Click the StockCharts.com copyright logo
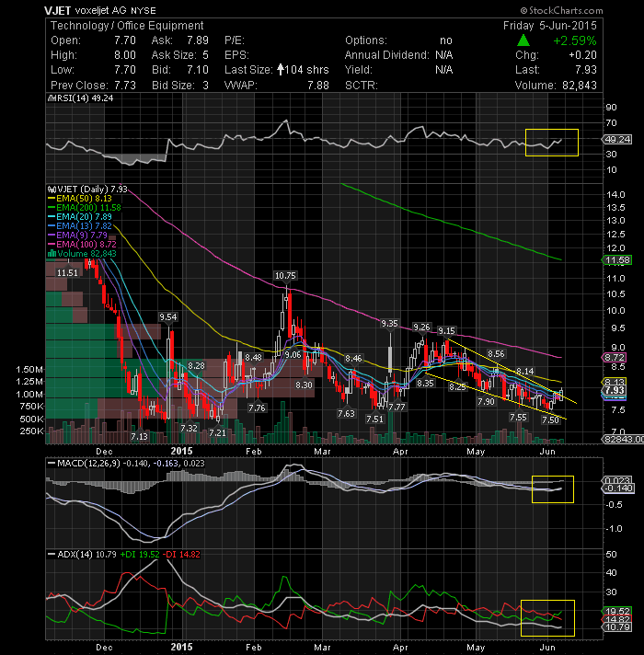Viewport: 644px width, 655px height. pos(561,10)
